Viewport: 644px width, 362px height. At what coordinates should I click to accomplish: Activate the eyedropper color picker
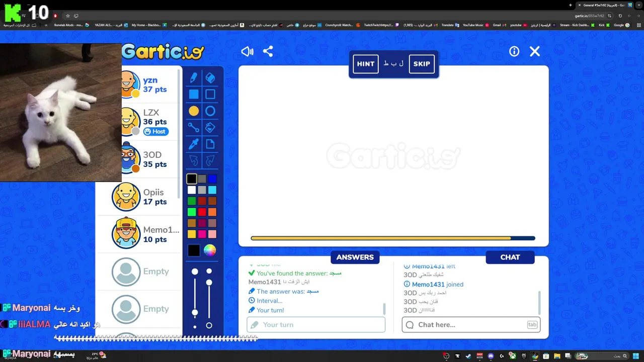point(194,144)
